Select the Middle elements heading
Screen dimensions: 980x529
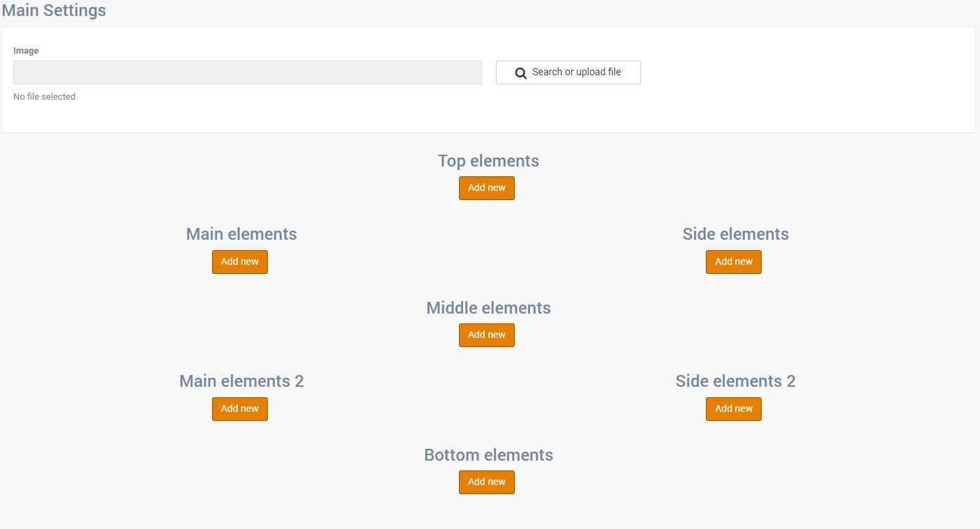pyautogui.click(x=488, y=307)
